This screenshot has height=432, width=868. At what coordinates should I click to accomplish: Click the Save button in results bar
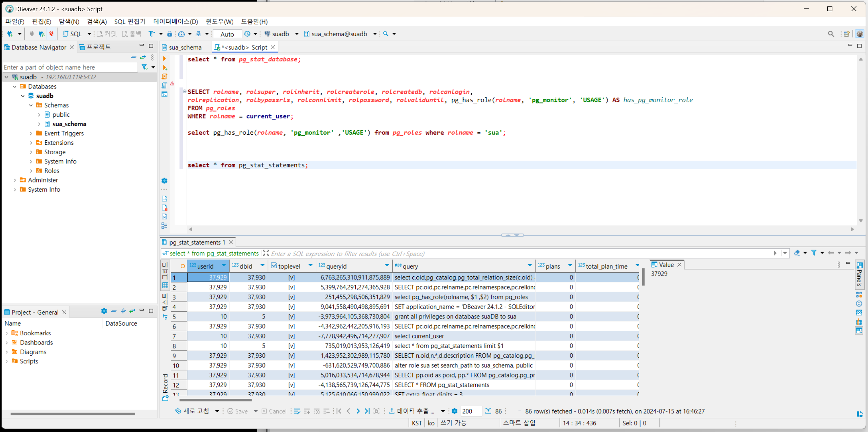237,411
